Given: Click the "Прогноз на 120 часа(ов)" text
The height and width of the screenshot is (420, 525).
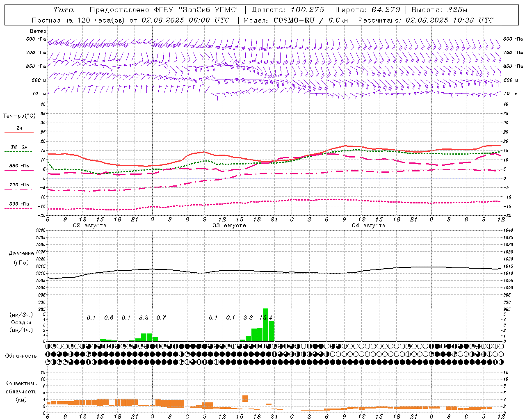Looking at the screenshot, I should 79,20.
